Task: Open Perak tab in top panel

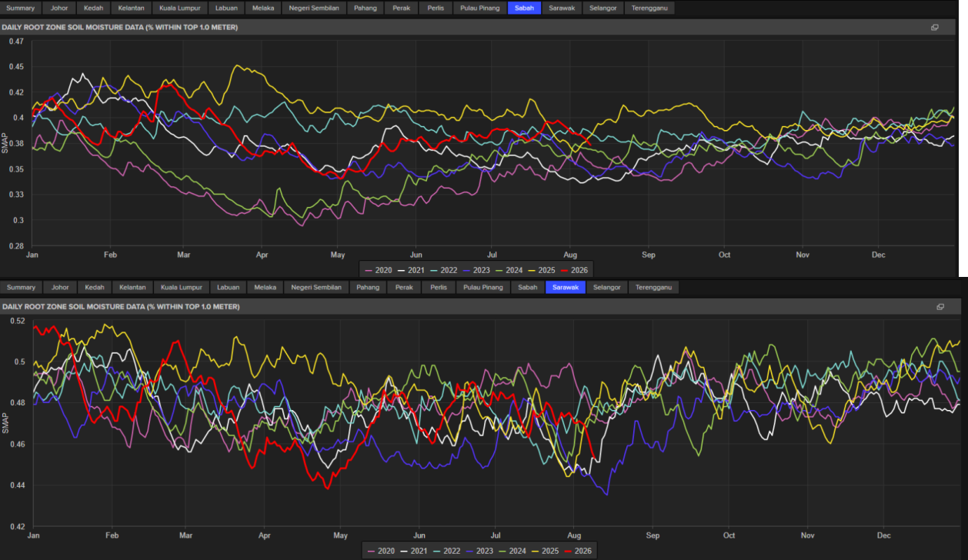Action: (402, 8)
